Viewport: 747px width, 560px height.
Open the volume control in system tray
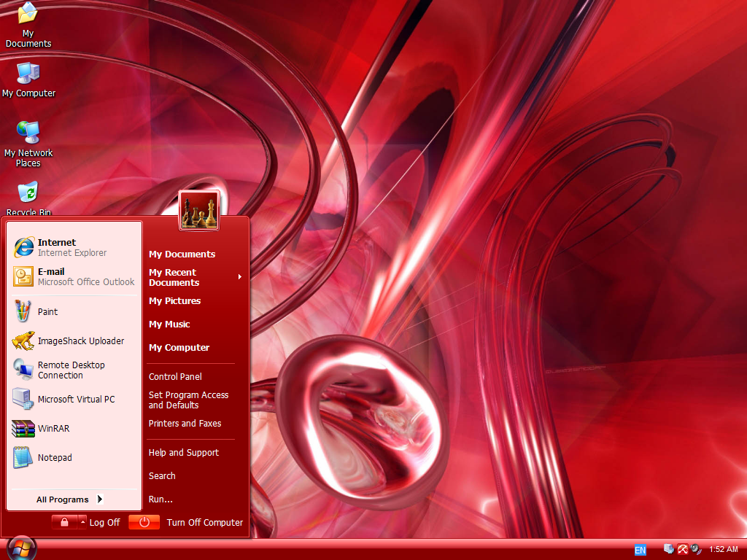(695, 549)
